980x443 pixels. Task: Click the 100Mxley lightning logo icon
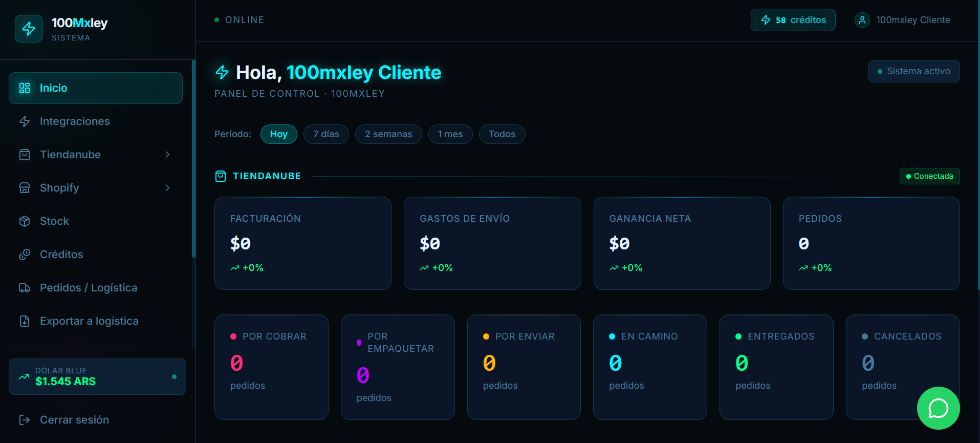[x=29, y=29]
